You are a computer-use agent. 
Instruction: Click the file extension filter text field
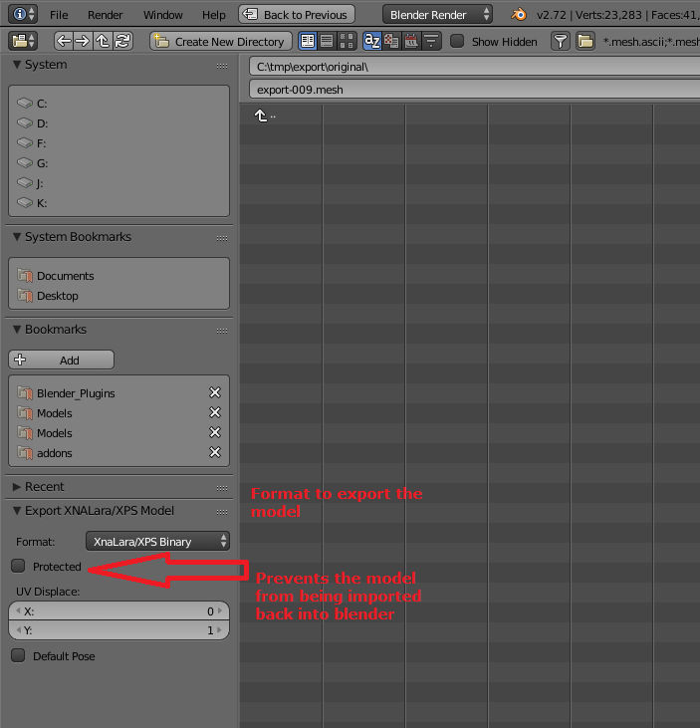(650, 41)
